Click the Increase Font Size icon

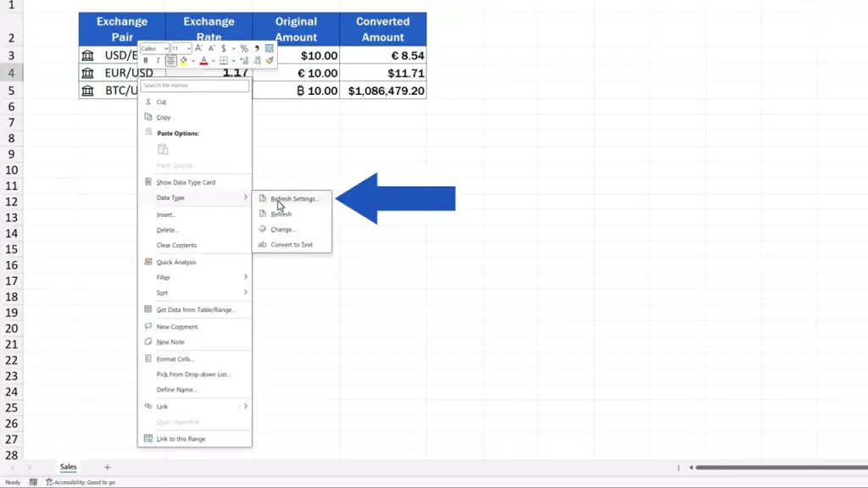click(199, 48)
